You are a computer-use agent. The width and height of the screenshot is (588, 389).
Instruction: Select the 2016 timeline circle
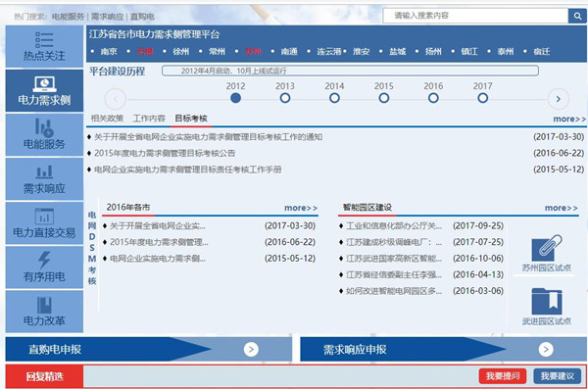point(433,98)
